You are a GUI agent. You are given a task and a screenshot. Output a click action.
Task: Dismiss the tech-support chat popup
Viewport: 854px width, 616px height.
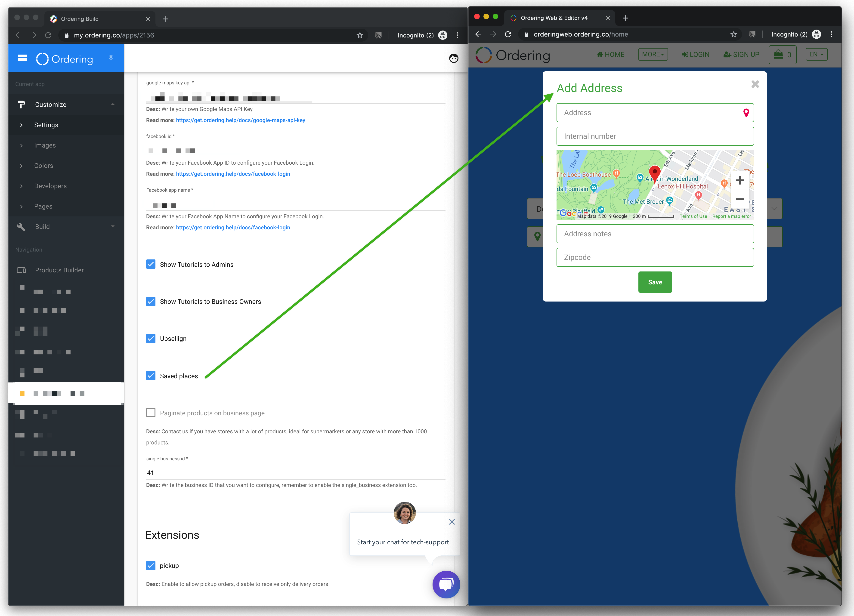[452, 521]
